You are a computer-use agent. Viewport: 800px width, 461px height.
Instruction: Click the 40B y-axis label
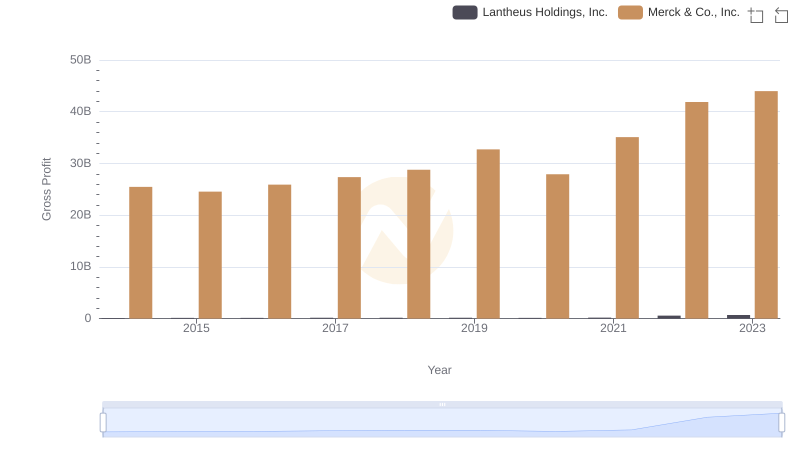click(81, 111)
